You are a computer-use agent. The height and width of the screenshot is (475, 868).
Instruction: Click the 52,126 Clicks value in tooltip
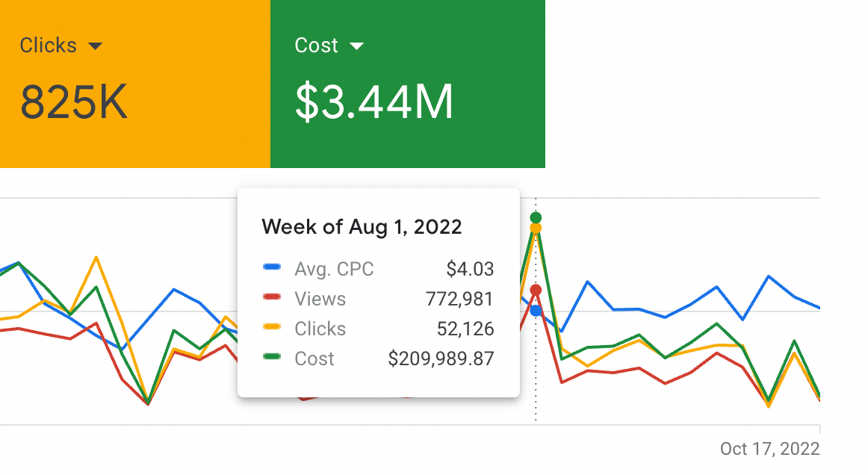click(466, 329)
